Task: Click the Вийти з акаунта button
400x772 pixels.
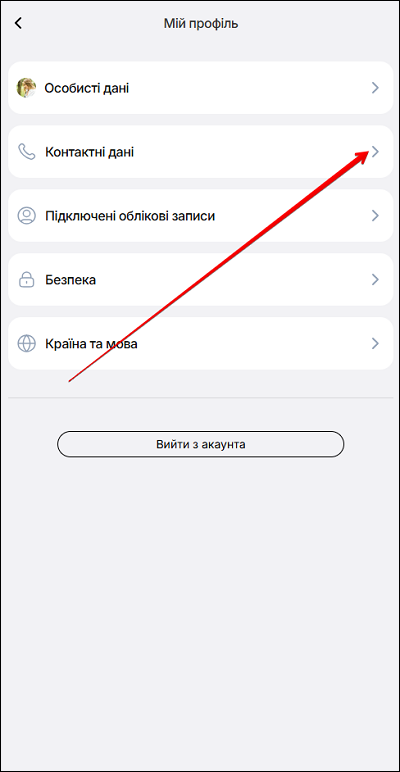Action: click(x=200, y=445)
